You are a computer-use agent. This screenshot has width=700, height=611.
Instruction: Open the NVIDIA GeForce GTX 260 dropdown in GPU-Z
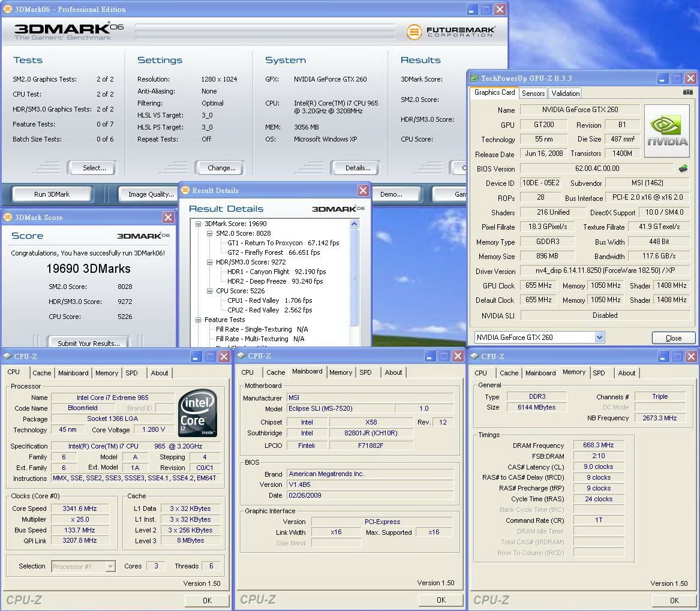[x=600, y=338]
